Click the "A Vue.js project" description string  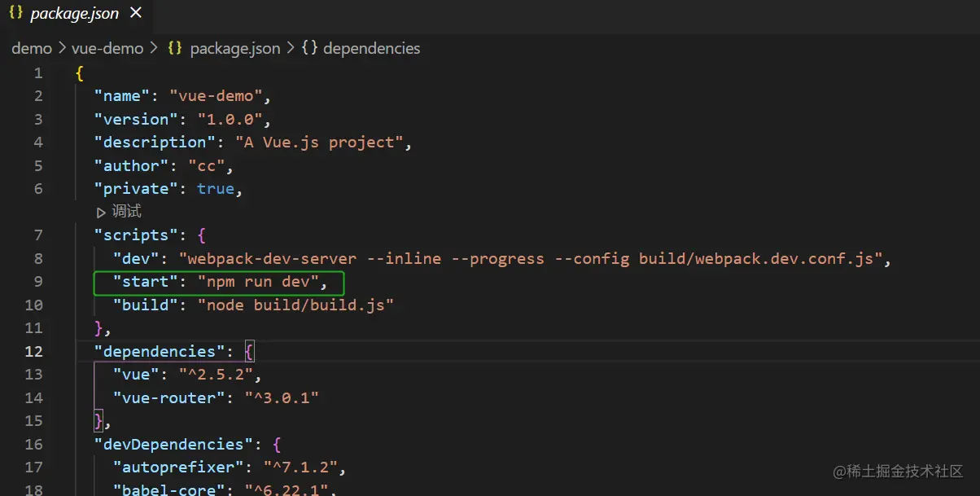(320, 143)
